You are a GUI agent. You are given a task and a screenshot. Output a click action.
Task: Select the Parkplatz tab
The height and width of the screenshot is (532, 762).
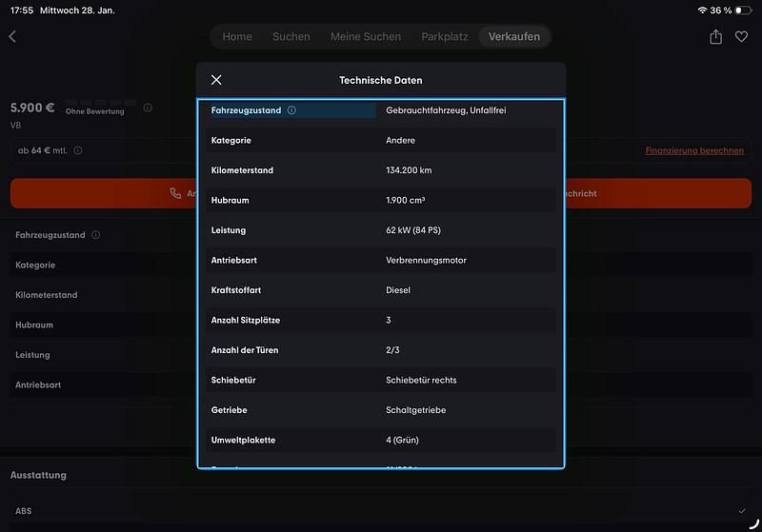(x=445, y=37)
